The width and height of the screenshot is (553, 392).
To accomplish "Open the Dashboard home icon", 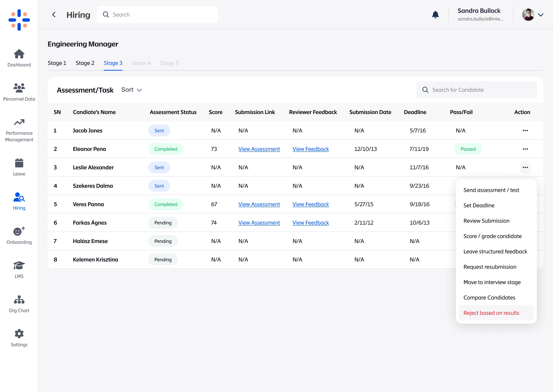I will 19,54.
